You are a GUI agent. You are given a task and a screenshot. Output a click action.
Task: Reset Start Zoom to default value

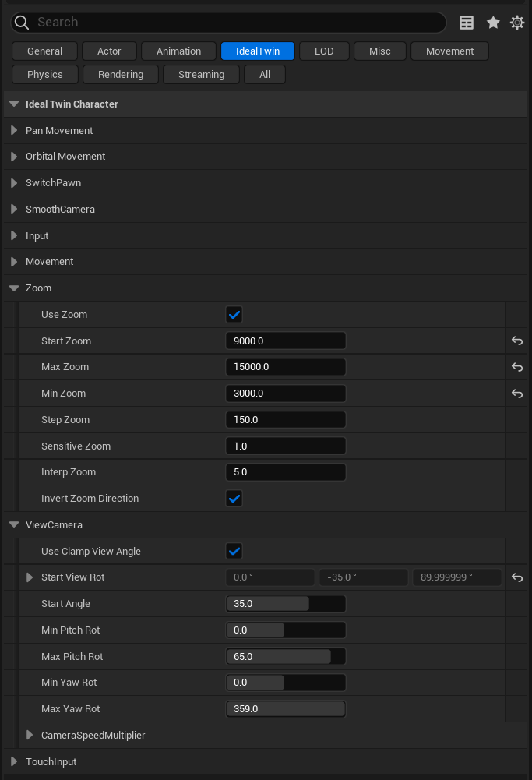pyautogui.click(x=516, y=341)
